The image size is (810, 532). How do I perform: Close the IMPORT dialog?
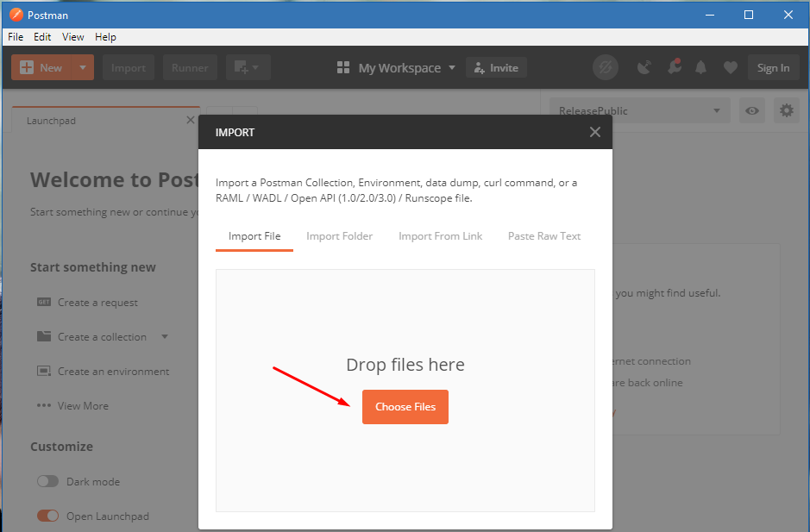point(595,132)
